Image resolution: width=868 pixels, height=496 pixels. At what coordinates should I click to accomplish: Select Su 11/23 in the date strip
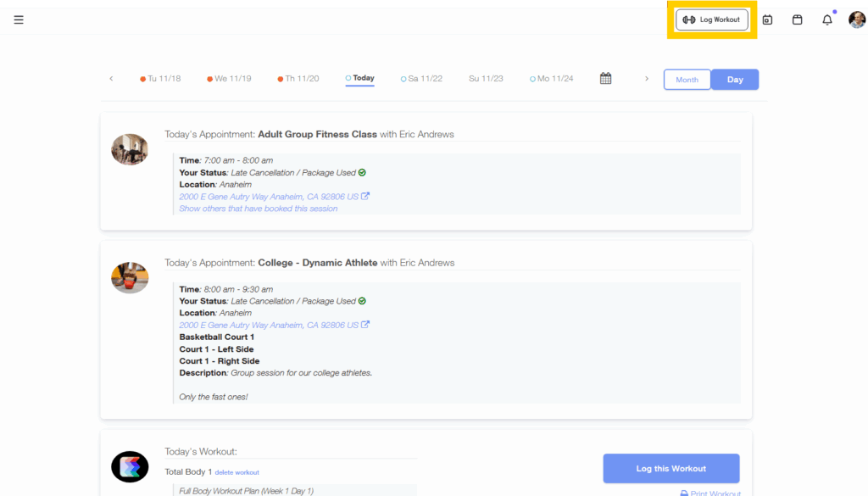click(486, 79)
